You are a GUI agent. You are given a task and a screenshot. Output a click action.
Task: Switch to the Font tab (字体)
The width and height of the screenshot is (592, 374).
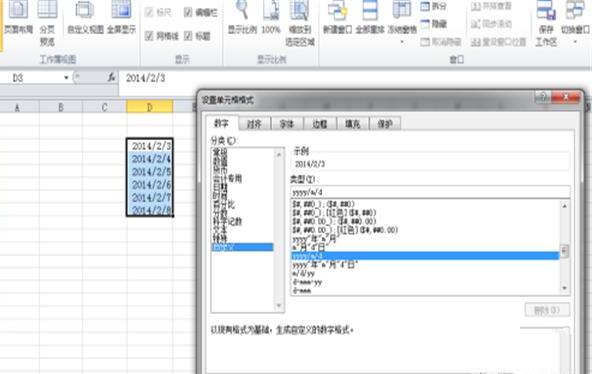(x=287, y=123)
